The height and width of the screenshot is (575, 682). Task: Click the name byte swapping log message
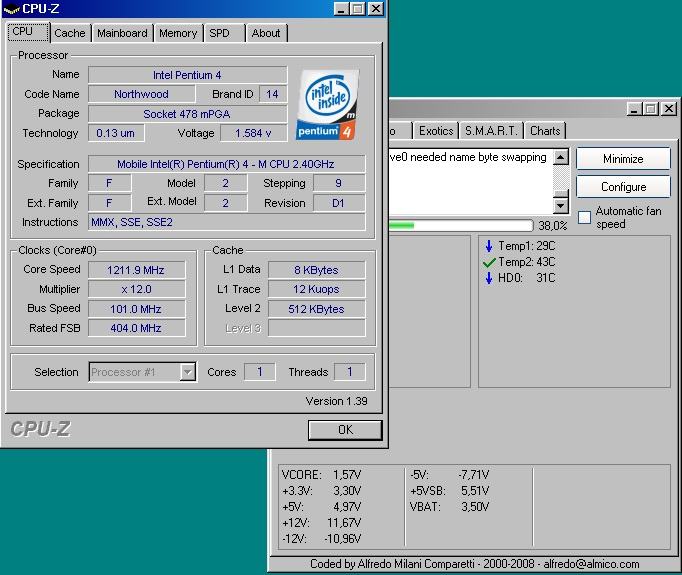pos(468,157)
